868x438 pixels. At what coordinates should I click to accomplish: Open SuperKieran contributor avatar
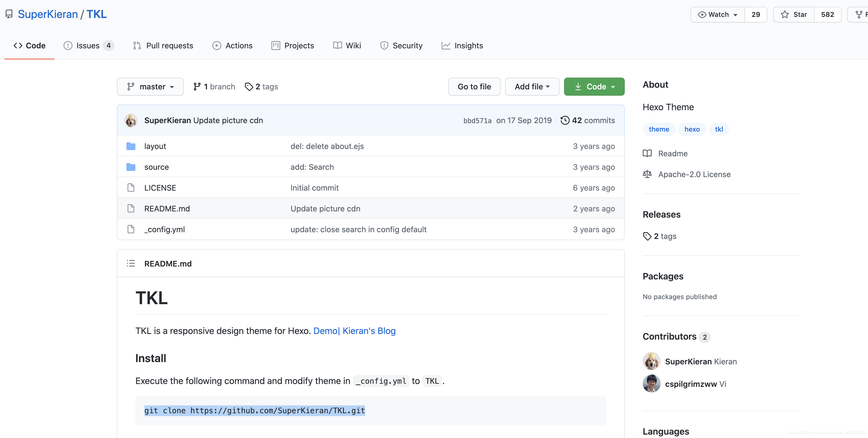(651, 361)
